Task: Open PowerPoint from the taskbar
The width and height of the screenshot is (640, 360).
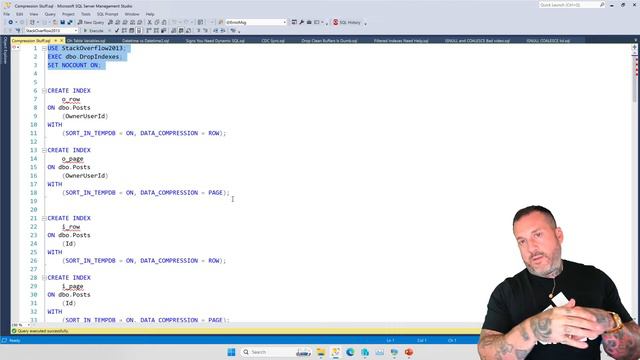Action: pos(409,352)
